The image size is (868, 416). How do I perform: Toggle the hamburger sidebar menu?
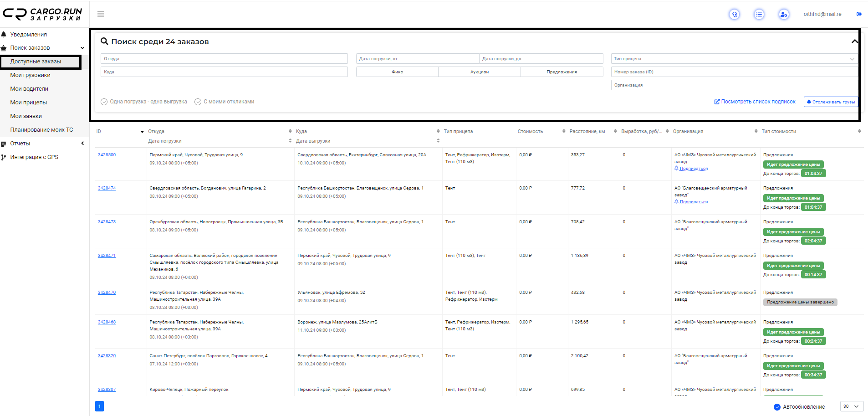click(x=101, y=14)
